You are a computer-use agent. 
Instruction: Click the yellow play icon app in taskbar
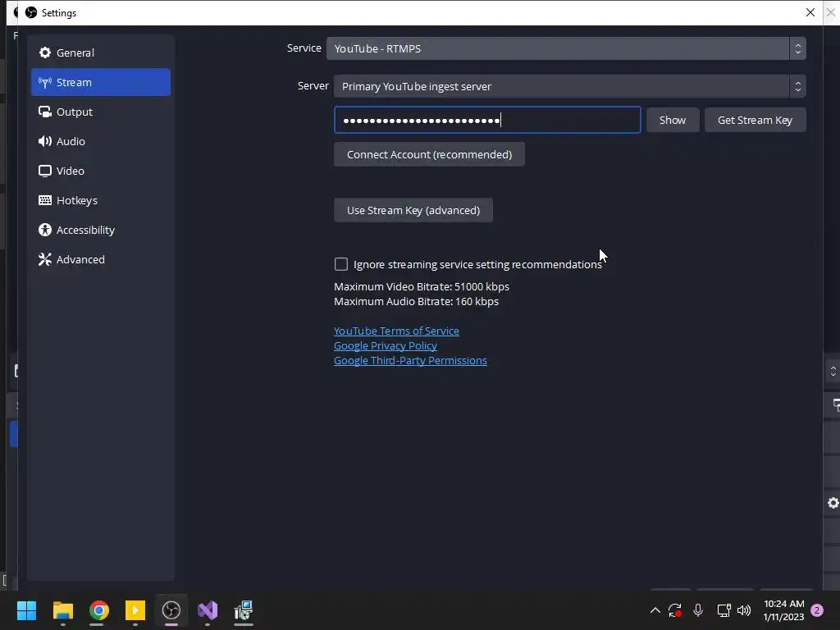tap(135, 610)
